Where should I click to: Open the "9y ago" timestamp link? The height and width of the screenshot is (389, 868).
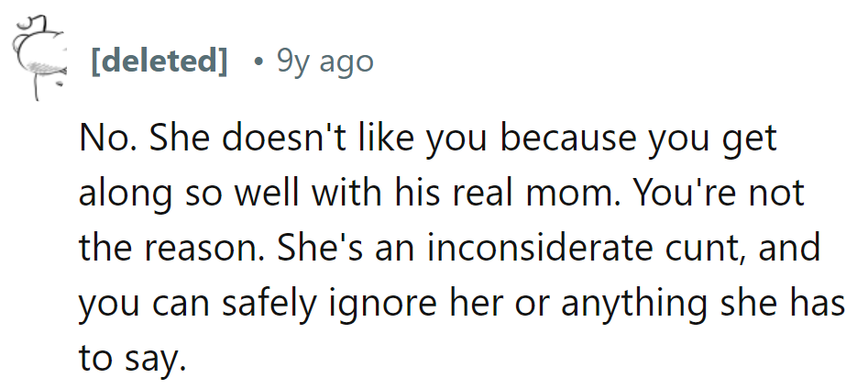[x=324, y=61]
